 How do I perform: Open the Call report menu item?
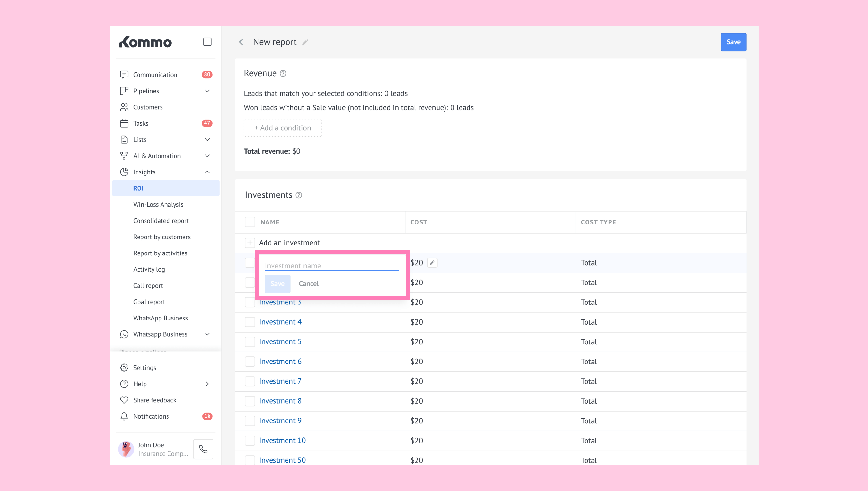tap(148, 286)
